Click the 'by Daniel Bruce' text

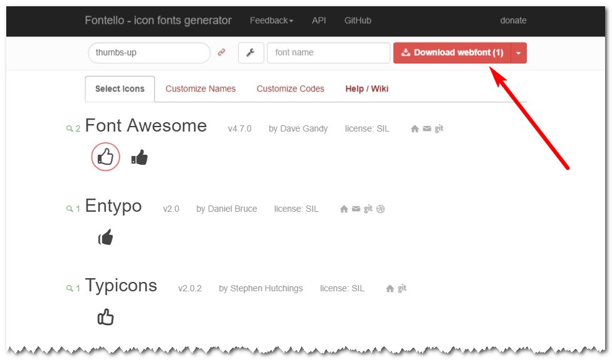(226, 209)
